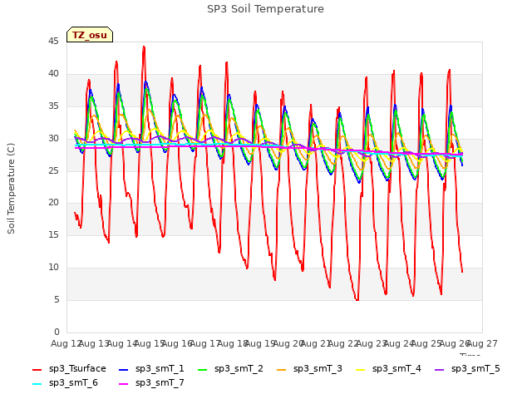The image size is (532, 399).
Task: Click the SP3 Soil Temperature chart title
Action: tap(265, 9)
